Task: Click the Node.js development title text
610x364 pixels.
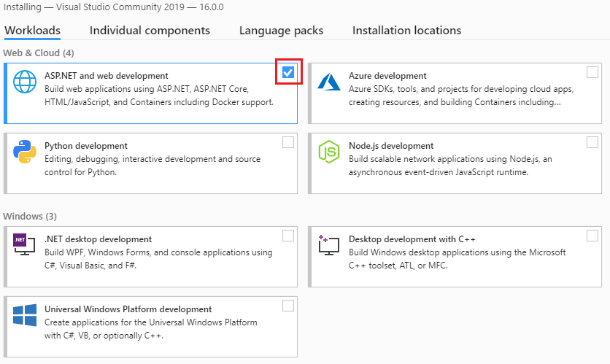Action: tap(391, 146)
